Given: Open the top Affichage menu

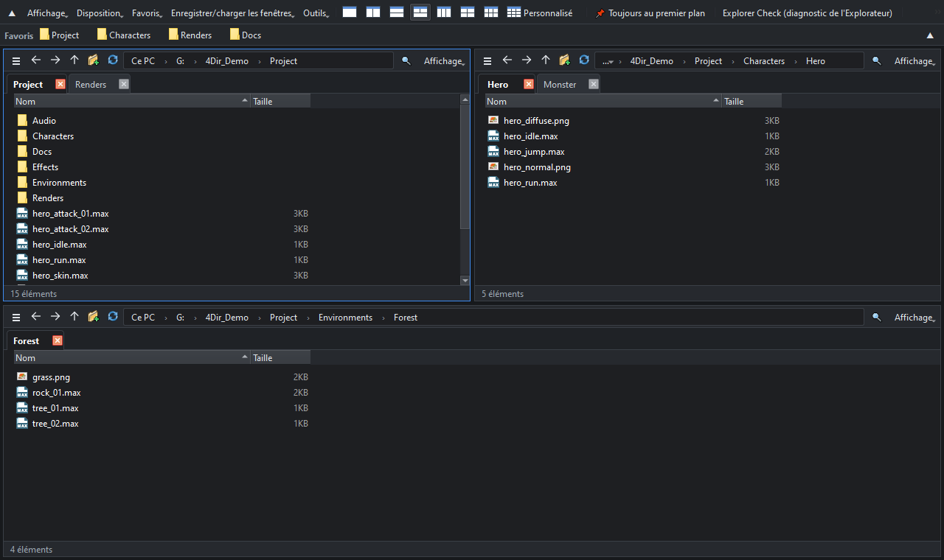Looking at the screenshot, I should click(48, 13).
